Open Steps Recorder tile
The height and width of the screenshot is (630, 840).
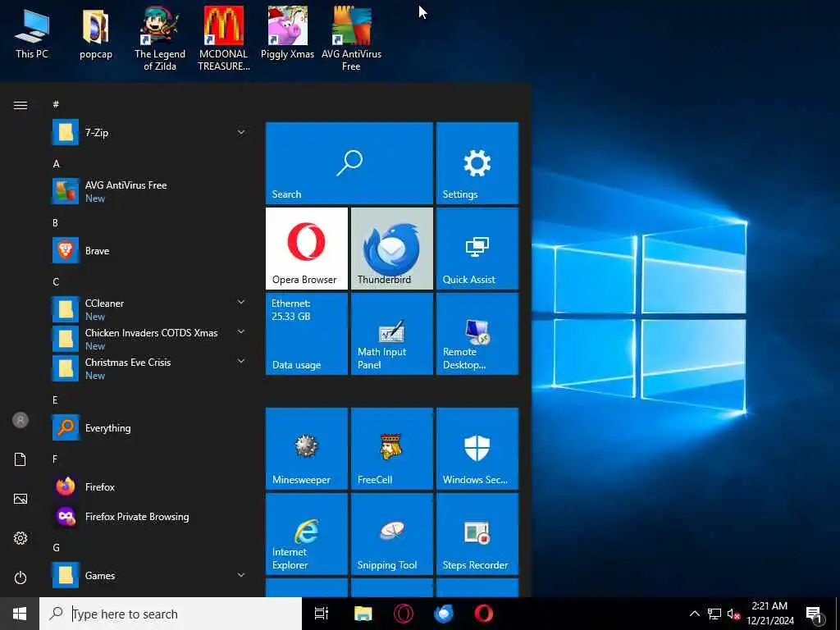[x=477, y=534]
